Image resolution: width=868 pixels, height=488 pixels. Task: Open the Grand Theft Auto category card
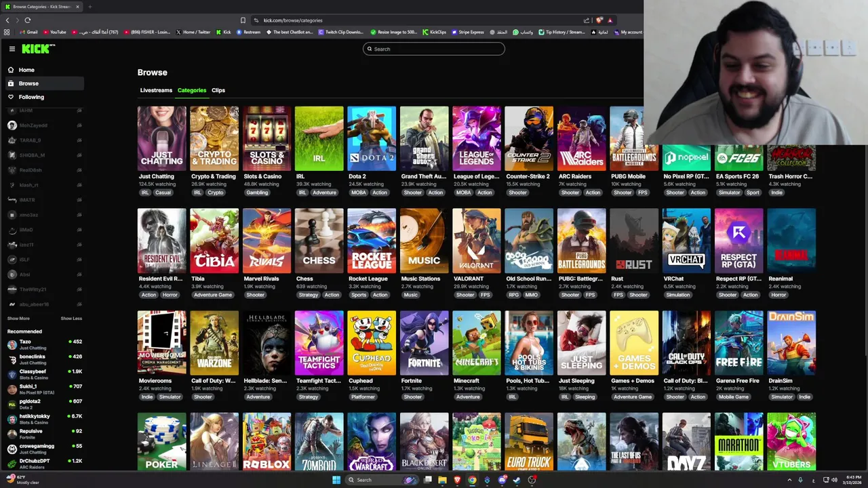coord(425,138)
